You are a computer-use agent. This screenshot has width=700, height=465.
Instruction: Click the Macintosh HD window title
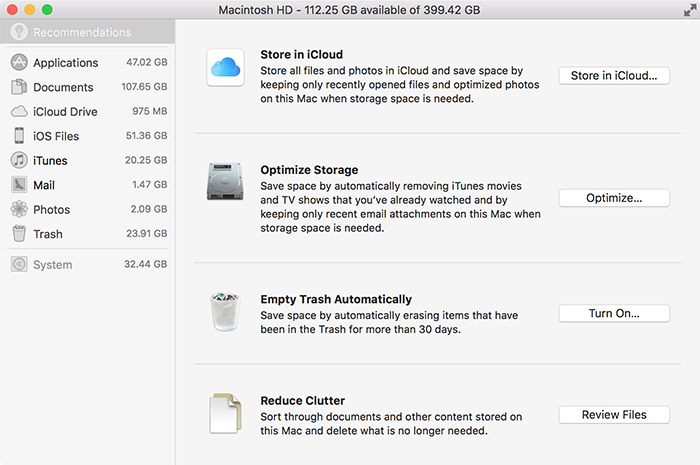pyautogui.click(x=349, y=10)
